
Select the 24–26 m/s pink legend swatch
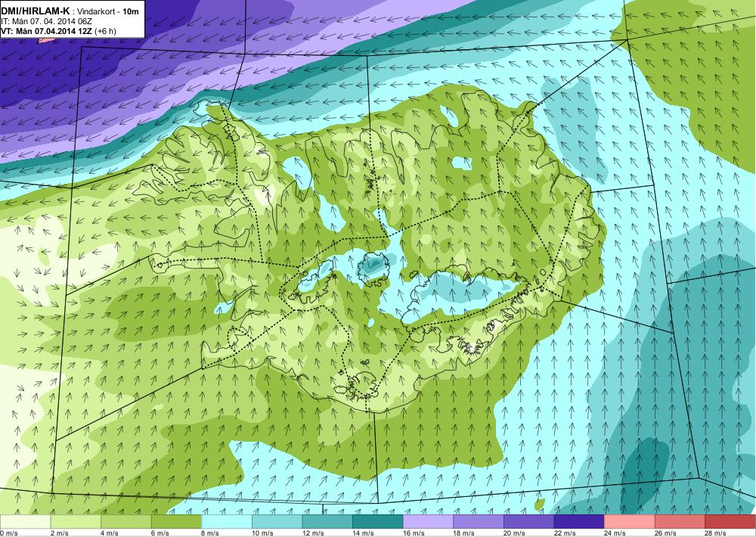click(x=630, y=522)
